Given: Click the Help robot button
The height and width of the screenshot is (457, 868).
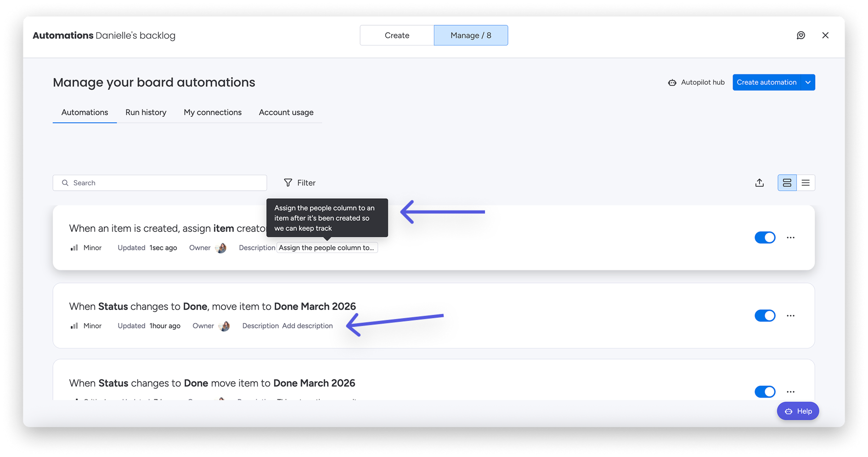Looking at the screenshot, I should [798, 411].
